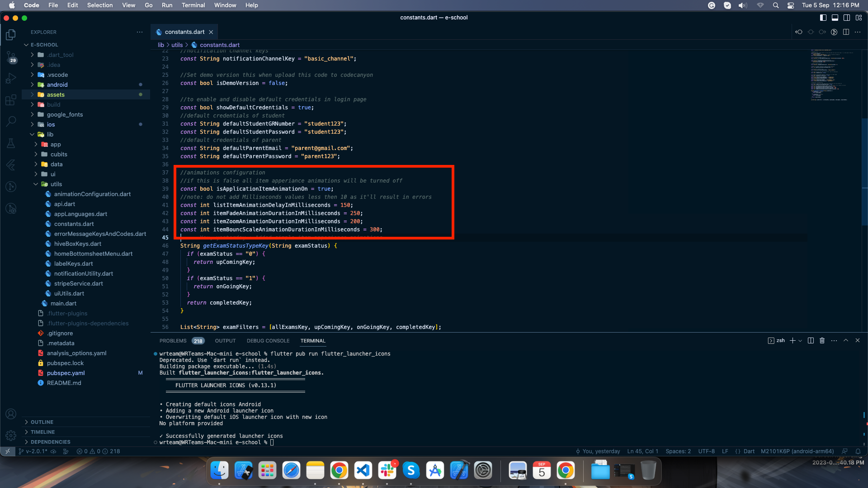868x488 pixels.
Task: Open the new terminal launch profile dropdown
Action: pyautogui.click(x=800, y=341)
